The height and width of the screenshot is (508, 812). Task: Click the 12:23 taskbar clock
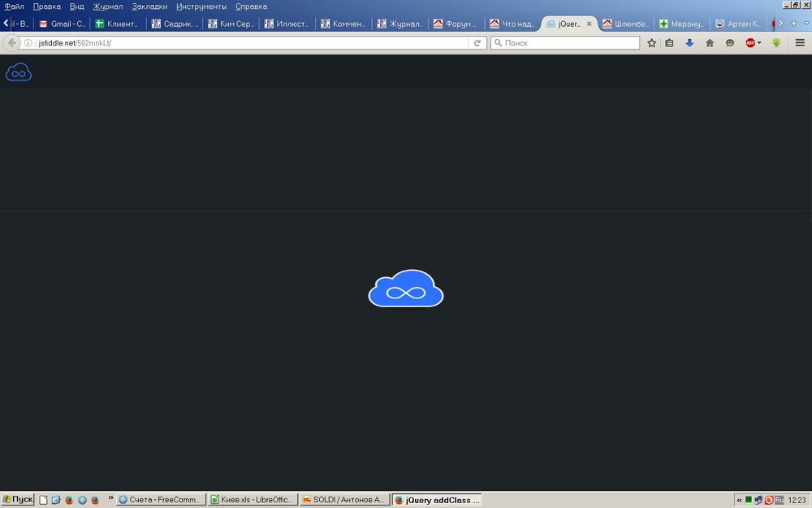click(x=797, y=500)
